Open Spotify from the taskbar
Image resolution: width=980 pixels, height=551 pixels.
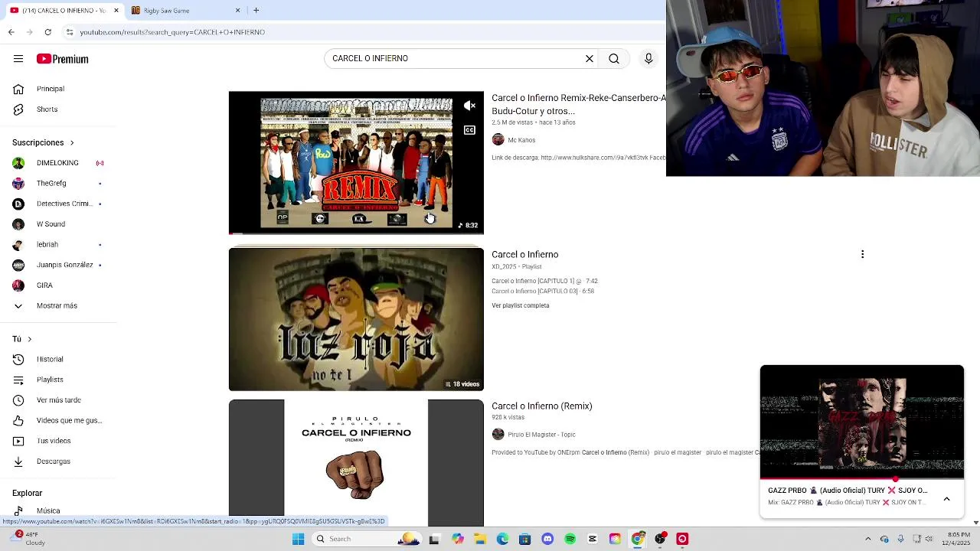570,539
